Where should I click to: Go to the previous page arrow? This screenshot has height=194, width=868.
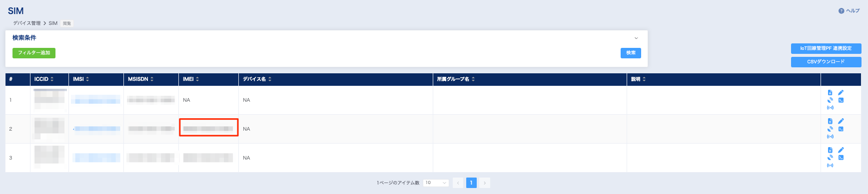pyautogui.click(x=458, y=183)
